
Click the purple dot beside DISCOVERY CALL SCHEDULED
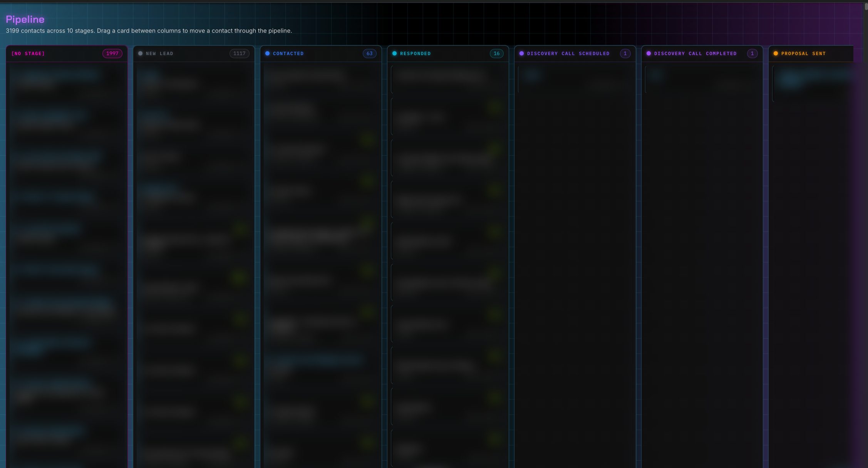click(522, 54)
